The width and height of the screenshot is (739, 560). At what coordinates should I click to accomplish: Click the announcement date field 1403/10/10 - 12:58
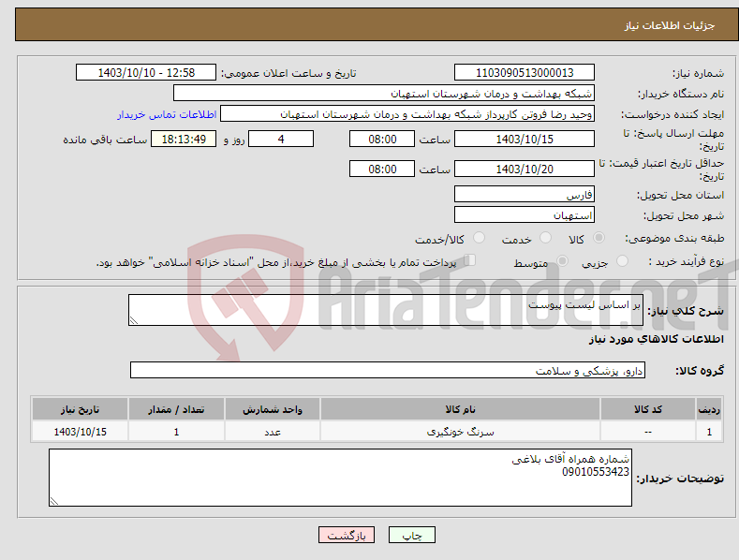click(146, 73)
